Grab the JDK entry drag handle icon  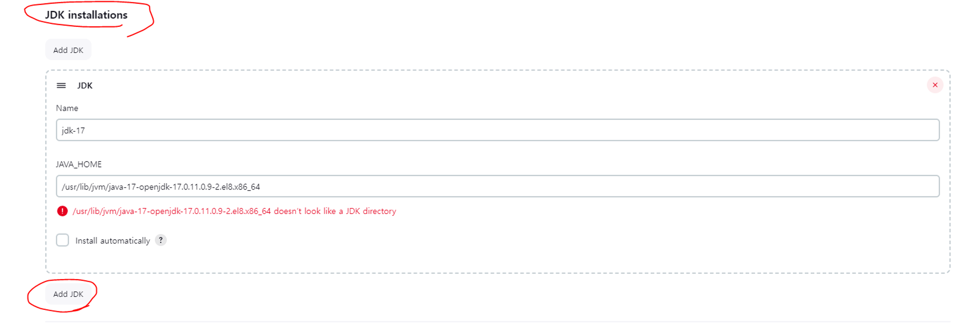[61, 86]
